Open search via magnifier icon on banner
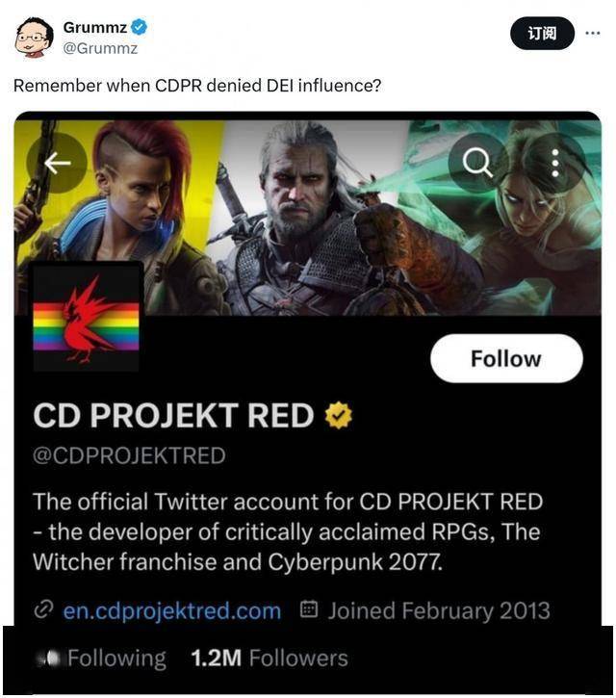The image size is (616, 698). (477, 163)
